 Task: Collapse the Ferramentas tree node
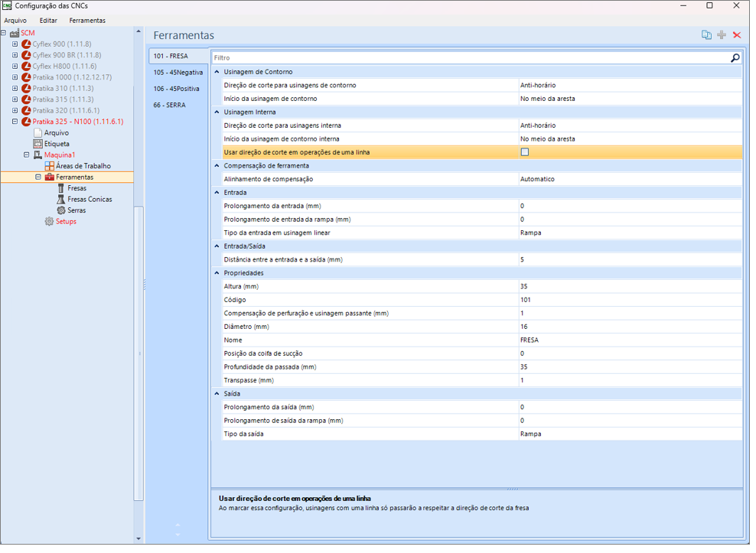[38, 178]
